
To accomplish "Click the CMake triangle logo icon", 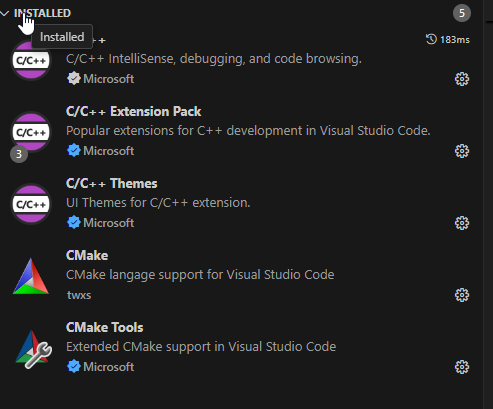I will 31,276.
